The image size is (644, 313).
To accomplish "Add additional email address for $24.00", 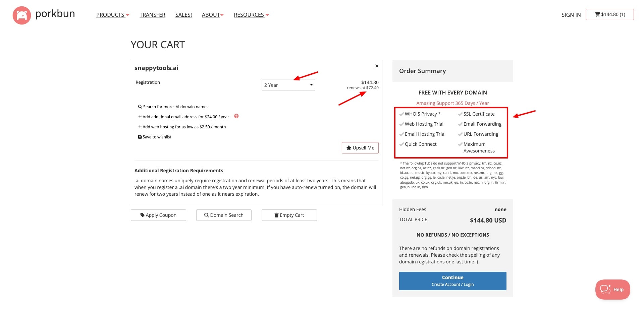I will pos(183,117).
